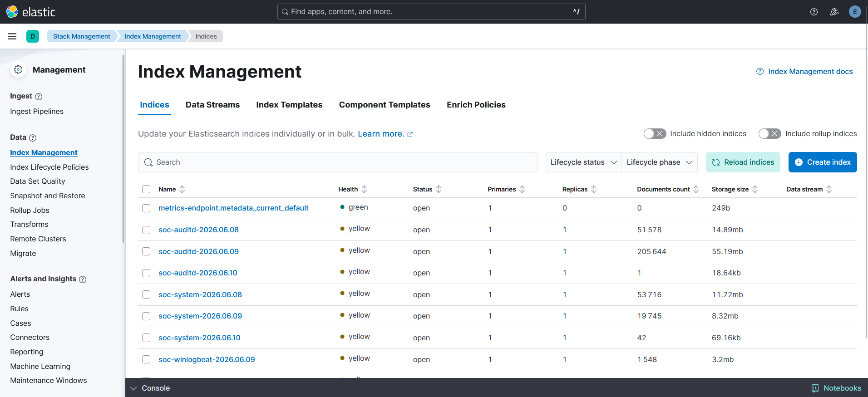Open Ingest Pipelines in sidebar
Screen dimensions: 868x397
tap(37, 112)
